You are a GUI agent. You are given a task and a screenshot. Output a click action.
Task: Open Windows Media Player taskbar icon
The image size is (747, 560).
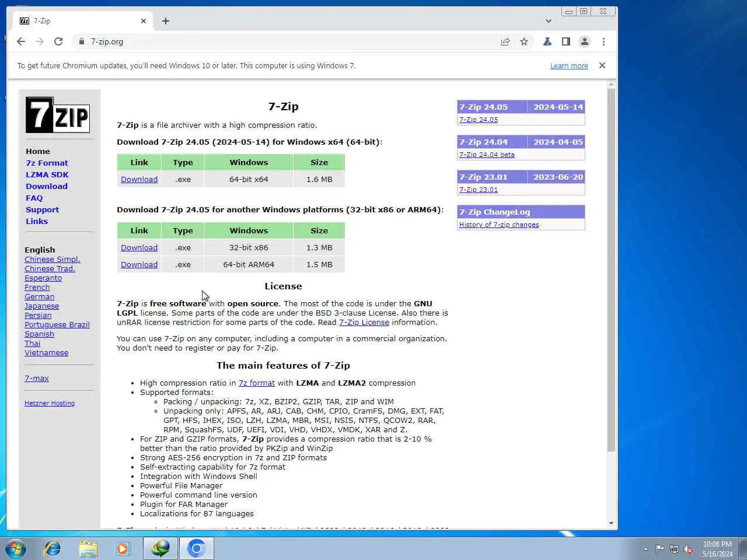tap(123, 549)
